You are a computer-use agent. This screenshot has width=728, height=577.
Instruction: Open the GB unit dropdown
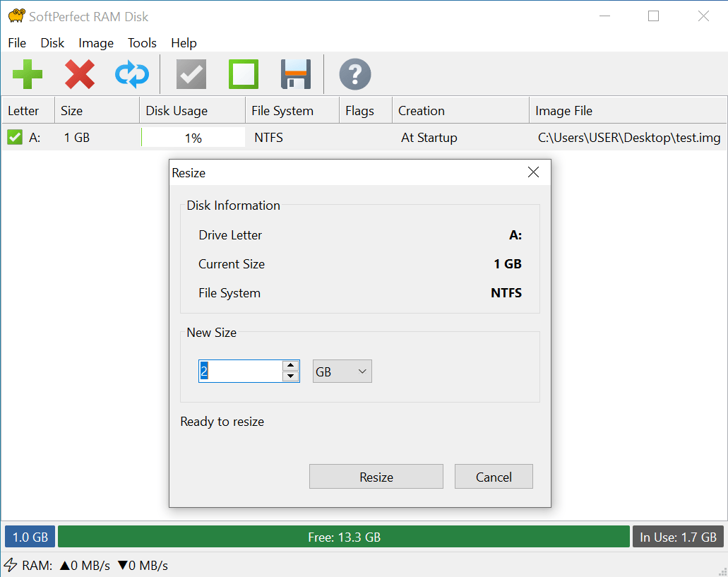pos(342,371)
